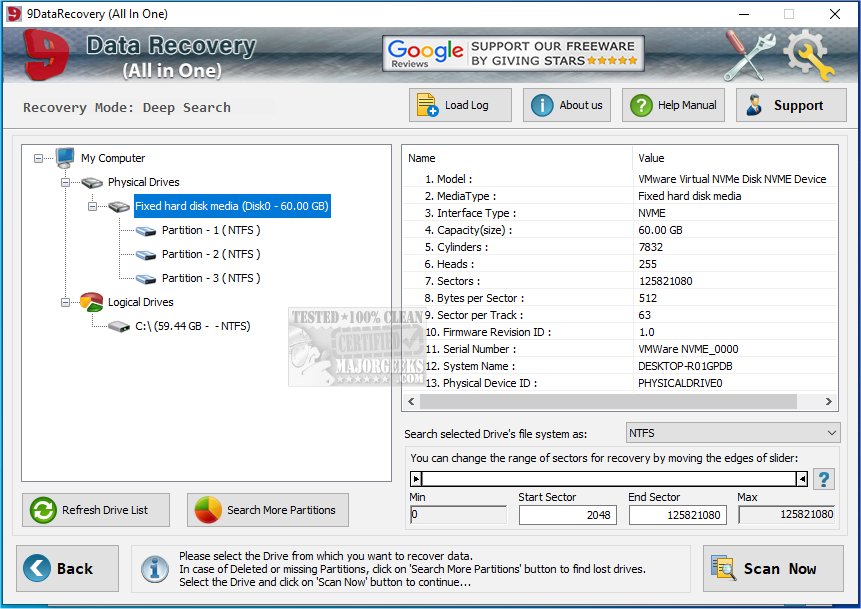Click the About us info icon

542,105
